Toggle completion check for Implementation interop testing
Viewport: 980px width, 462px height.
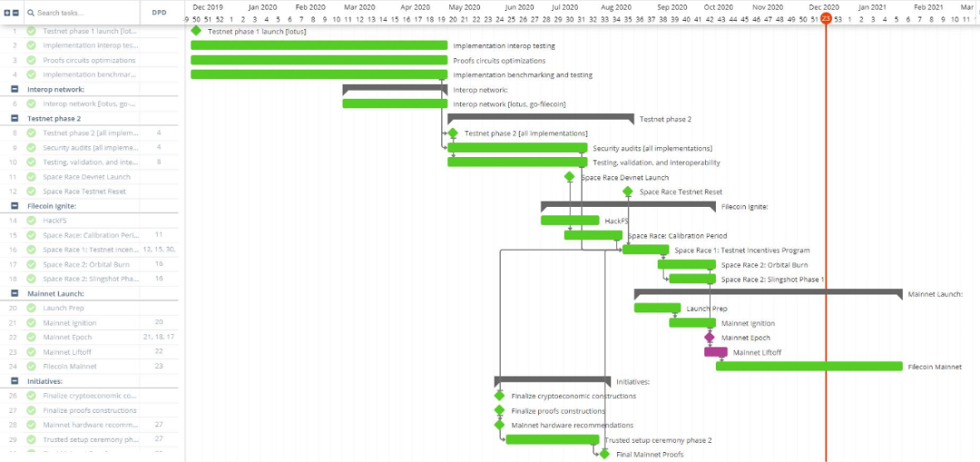31,45
